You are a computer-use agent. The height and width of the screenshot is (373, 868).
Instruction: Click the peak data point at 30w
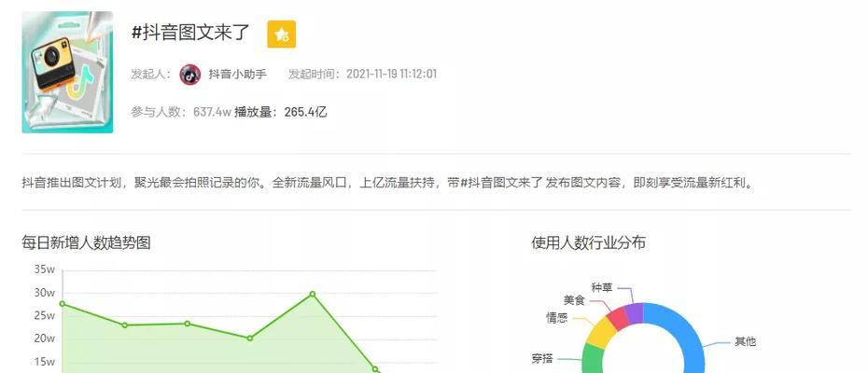coord(313,294)
